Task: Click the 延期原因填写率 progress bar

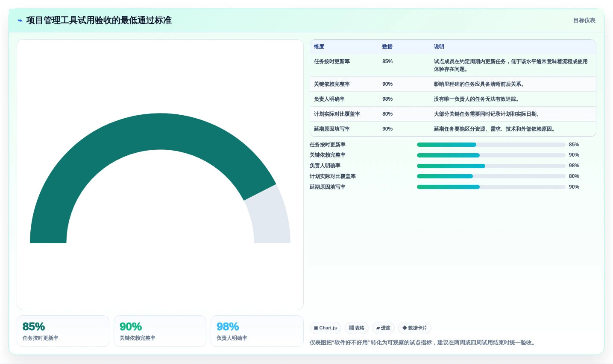Action: [x=491, y=187]
